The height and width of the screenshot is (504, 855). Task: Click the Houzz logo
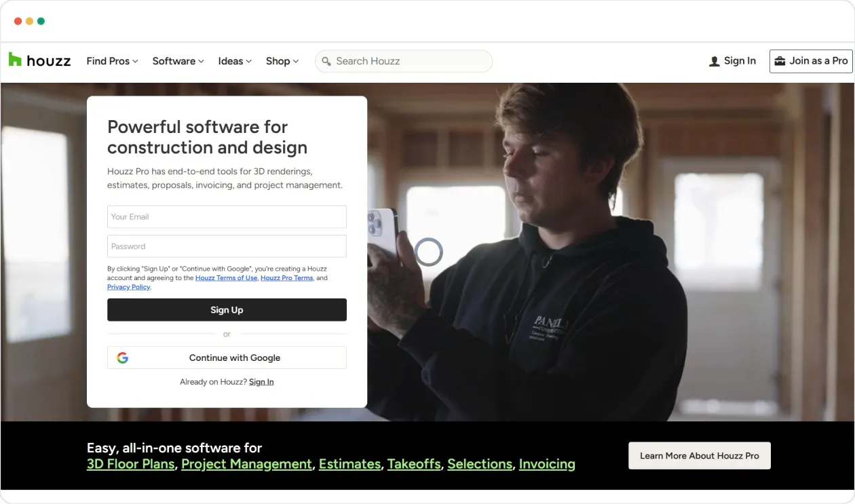39,60
